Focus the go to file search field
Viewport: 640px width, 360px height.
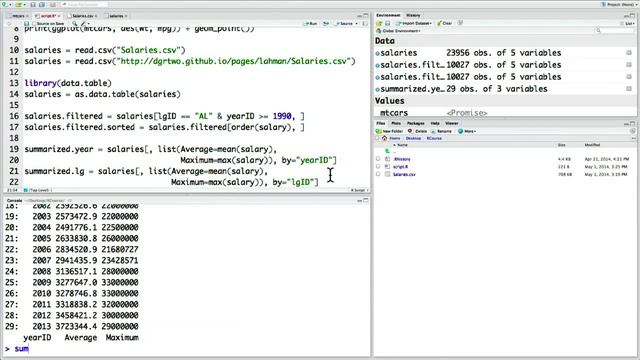pyautogui.click(x=85, y=4)
